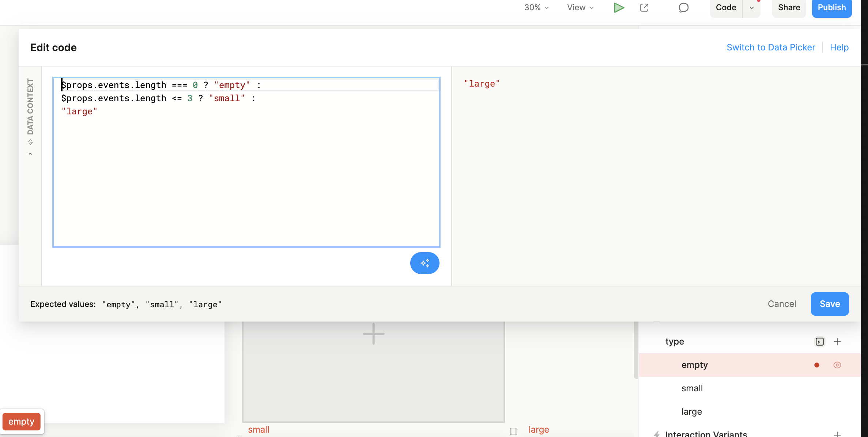Cancel the code editing dialog
Image resolution: width=868 pixels, height=437 pixels.
click(x=782, y=304)
